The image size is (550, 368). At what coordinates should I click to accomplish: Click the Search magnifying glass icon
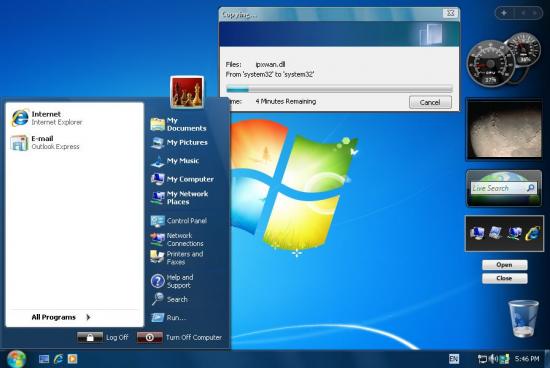157,299
